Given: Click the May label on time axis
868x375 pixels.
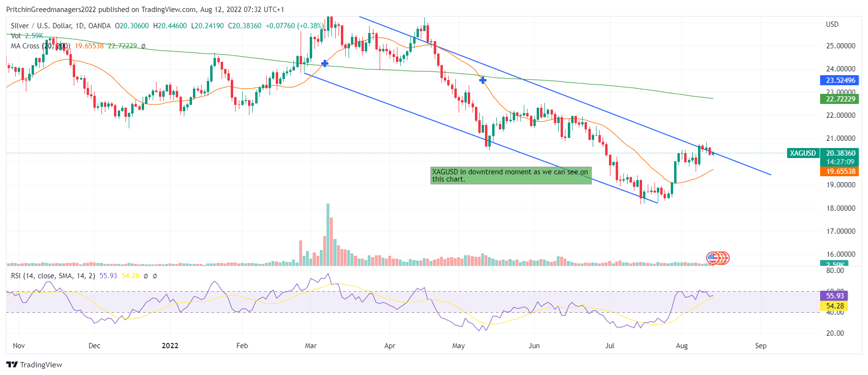Looking at the screenshot, I should (x=458, y=346).
